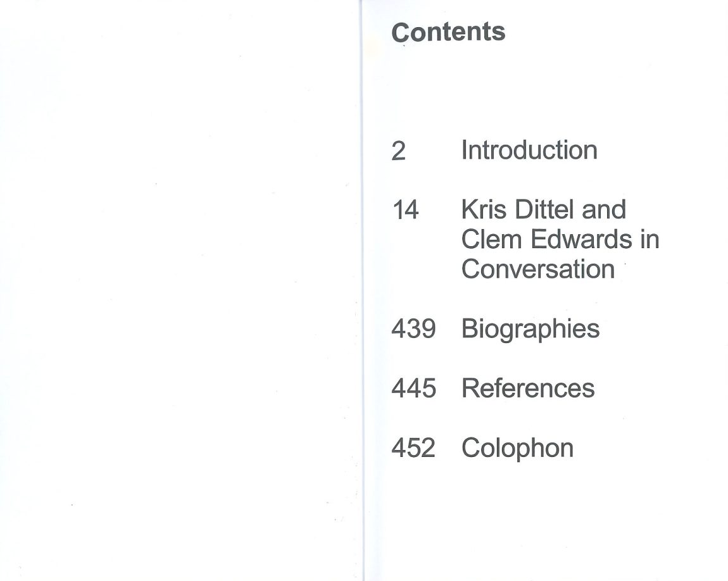Open the References entry
The width and height of the screenshot is (728, 581).
[x=528, y=388]
